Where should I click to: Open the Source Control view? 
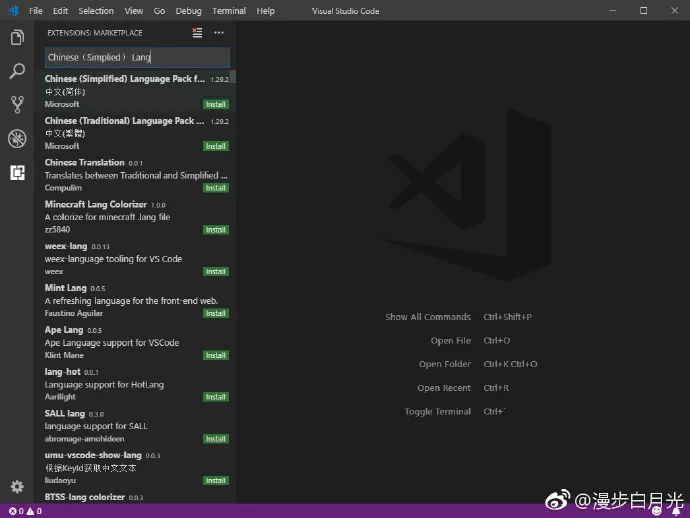coord(17,105)
